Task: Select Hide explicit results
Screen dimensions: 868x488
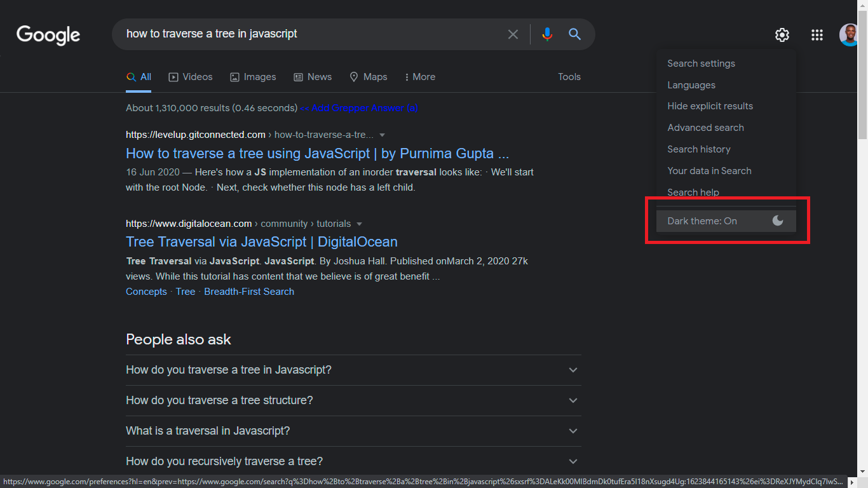Action: click(726, 106)
